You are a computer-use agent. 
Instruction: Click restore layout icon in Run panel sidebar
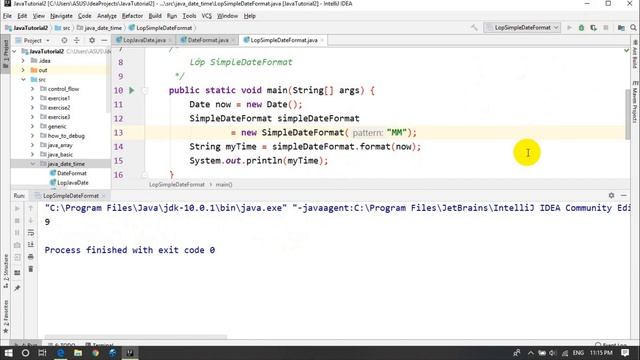17,273
